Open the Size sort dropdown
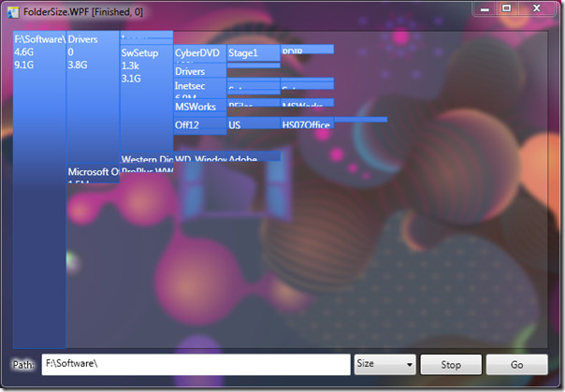Screen dimensions: 565x392 pyautogui.click(x=384, y=364)
